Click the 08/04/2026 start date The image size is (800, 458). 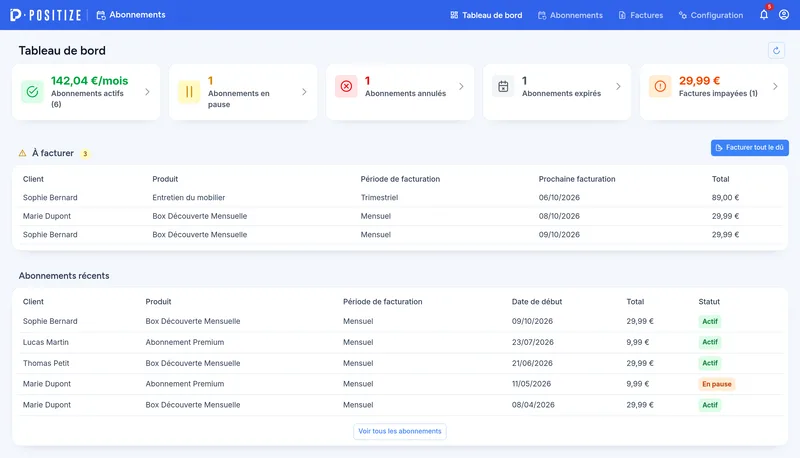(x=533, y=405)
